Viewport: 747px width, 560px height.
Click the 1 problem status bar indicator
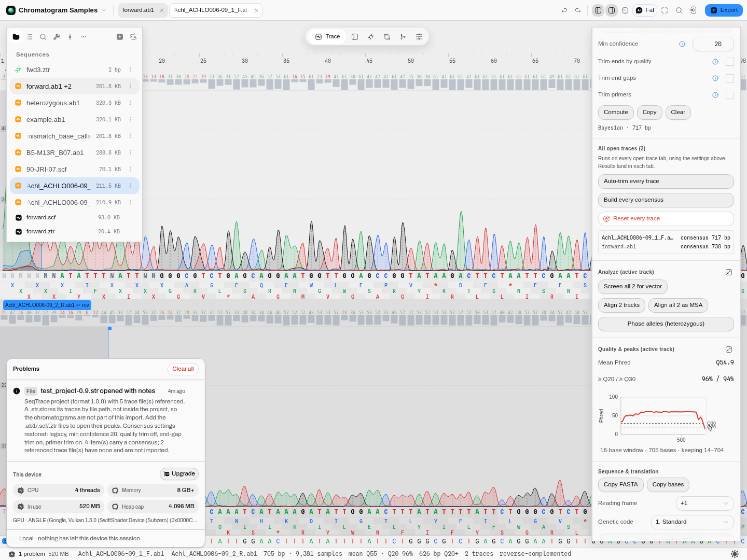tap(27, 554)
